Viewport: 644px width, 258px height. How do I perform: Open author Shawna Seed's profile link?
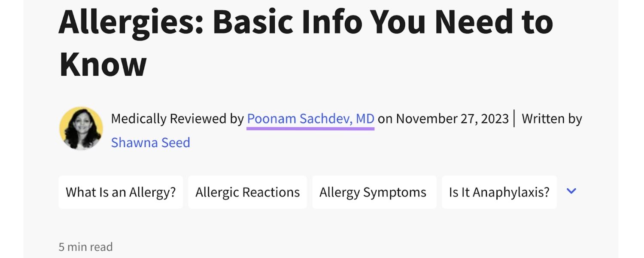pos(150,142)
